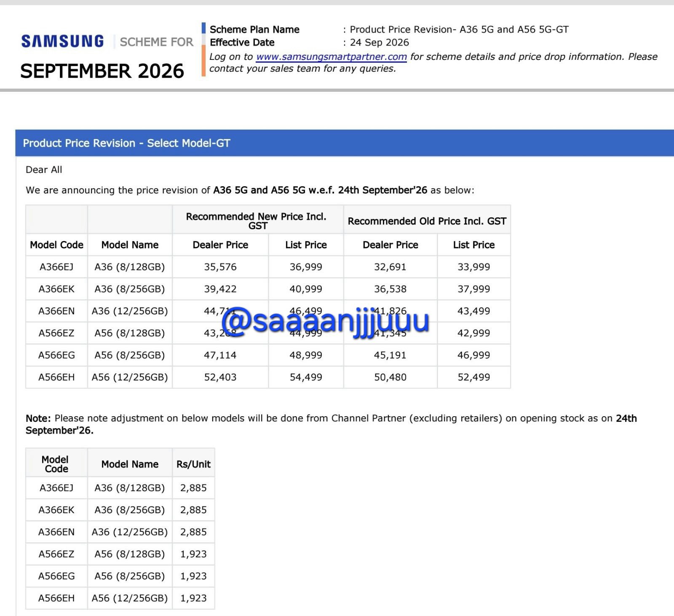Select 1,923 value in A566EZ adjustment row

[x=193, y=554]
